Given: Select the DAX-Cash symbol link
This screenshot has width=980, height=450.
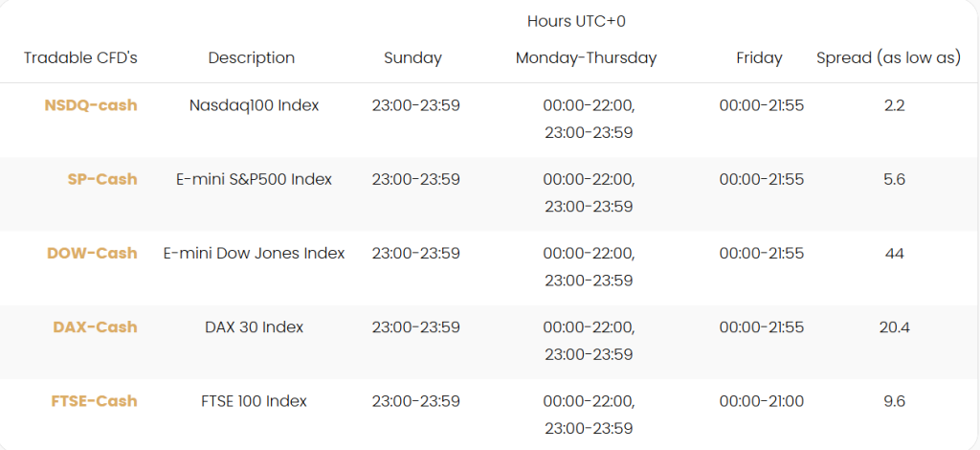Looking at the screenshot, I should coord(95,326).
